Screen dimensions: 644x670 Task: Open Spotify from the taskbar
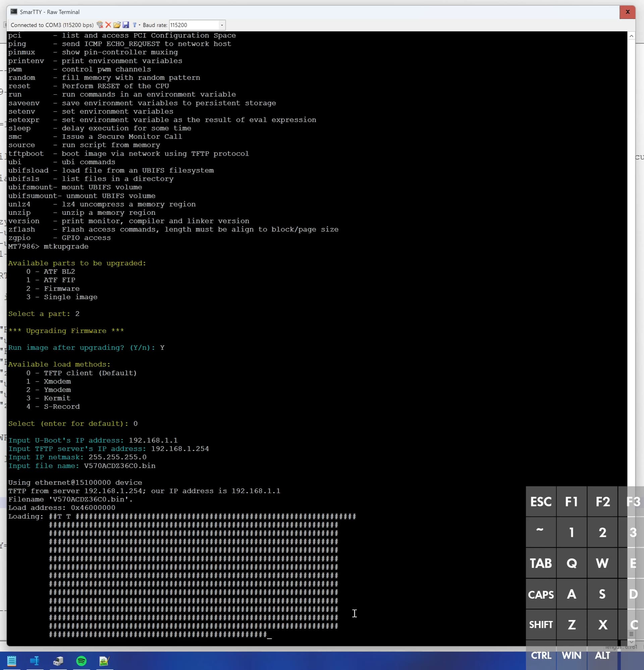click(81, 660)
